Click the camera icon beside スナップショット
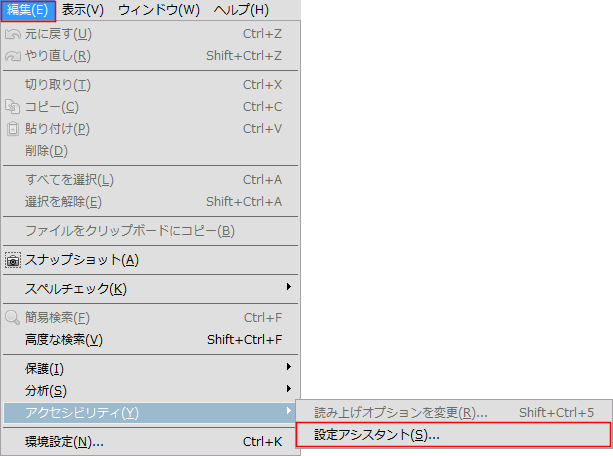 (13, 260)
